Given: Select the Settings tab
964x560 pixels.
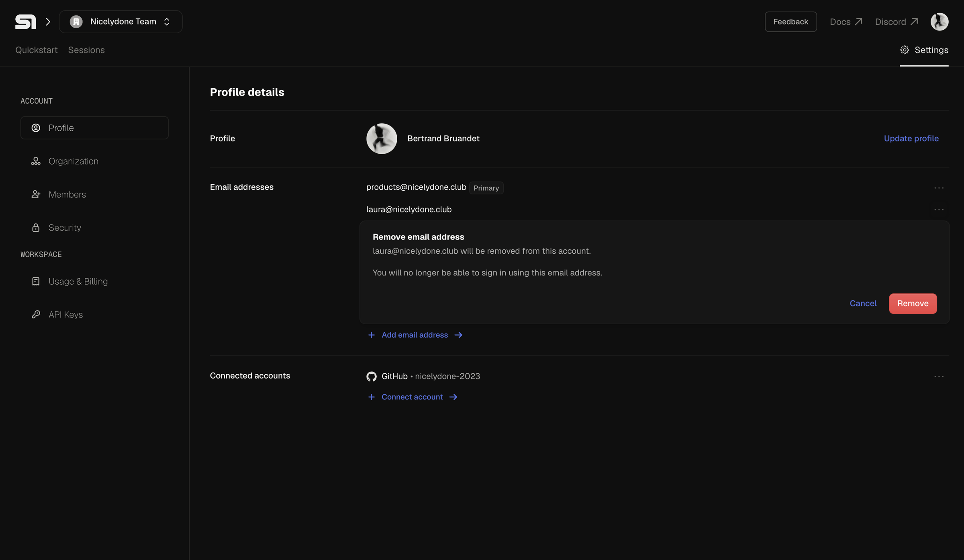Looking at the screenshot, I should 924,50.
